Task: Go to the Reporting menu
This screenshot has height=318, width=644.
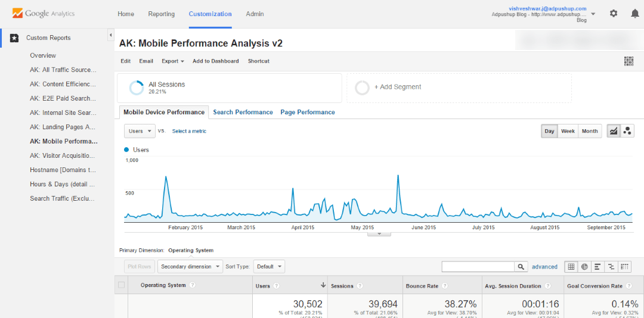Action: click(161, 14)
